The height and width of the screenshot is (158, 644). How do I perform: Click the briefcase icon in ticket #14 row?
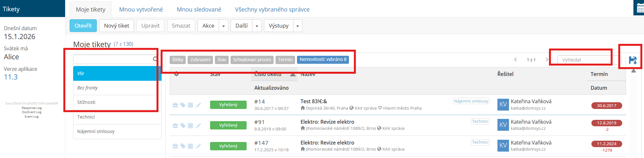(x=175, y=105)
